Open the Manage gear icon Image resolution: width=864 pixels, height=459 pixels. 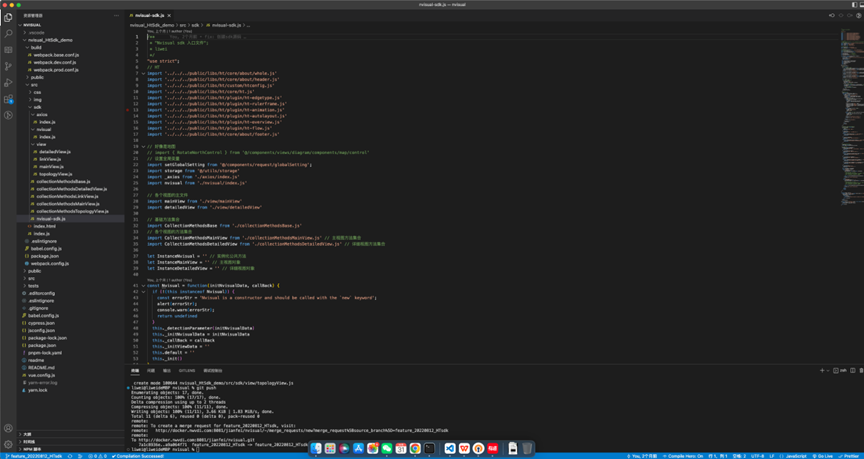pos(8,444)
